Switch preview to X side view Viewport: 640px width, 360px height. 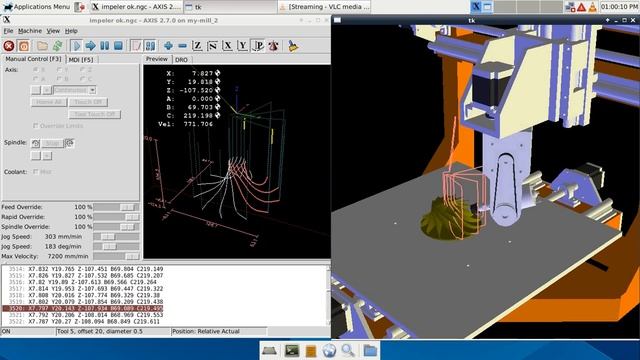tap(227, 46)
